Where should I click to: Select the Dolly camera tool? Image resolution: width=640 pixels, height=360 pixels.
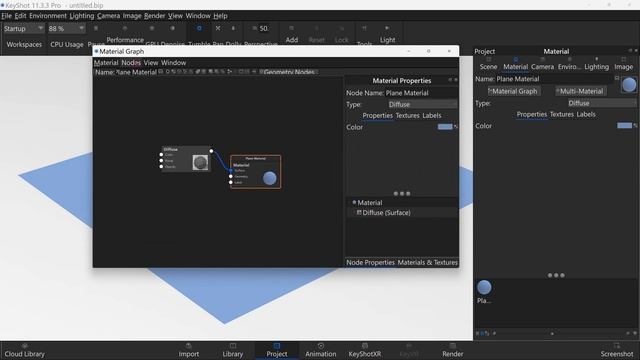point(233,29)
